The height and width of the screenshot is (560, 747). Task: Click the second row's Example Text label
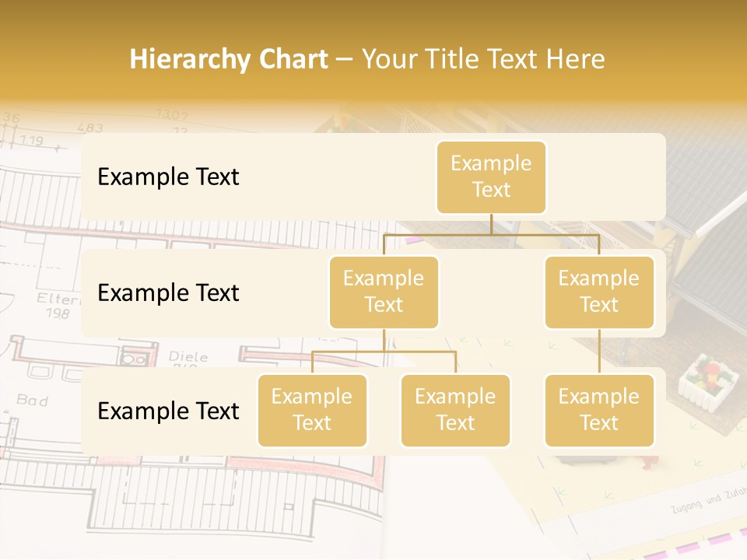click(168, 292)
